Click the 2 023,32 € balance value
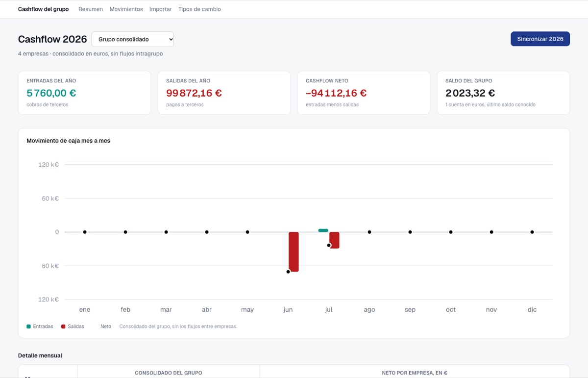588x378 pixels. [470, 93]
